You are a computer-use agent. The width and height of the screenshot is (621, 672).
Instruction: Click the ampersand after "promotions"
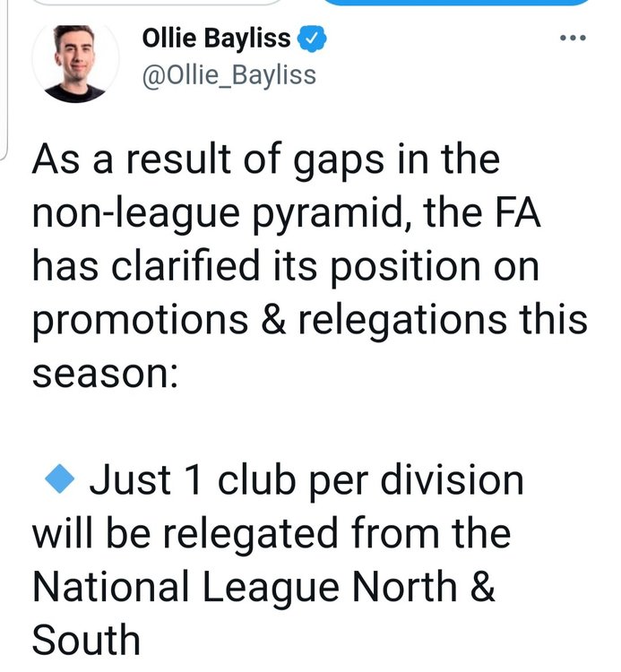[x=273, y=319]
